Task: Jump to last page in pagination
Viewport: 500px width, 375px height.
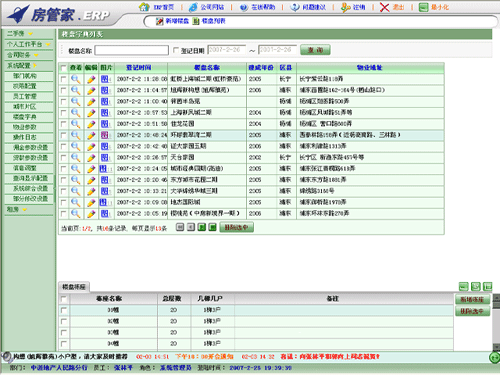Action: 212,227
